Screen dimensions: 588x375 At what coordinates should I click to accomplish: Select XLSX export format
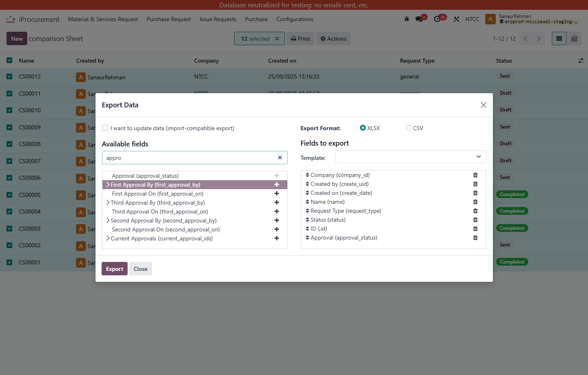coord(363,128)
